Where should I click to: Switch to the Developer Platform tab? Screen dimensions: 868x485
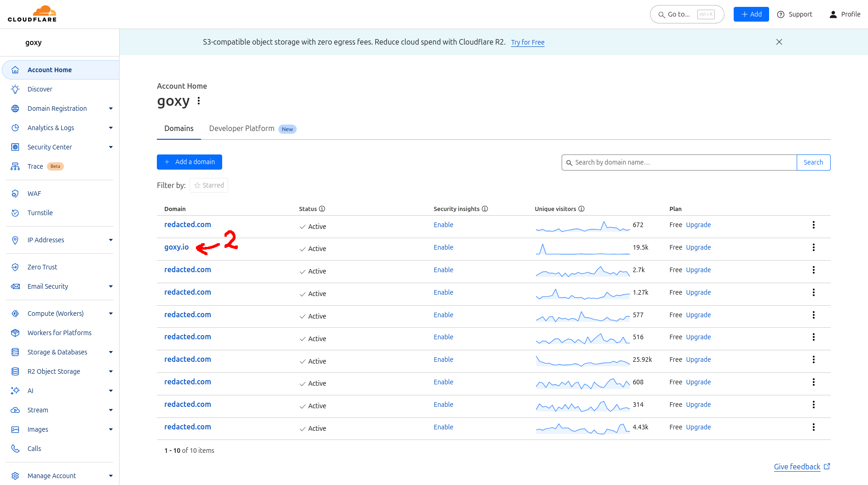point(241,128)
